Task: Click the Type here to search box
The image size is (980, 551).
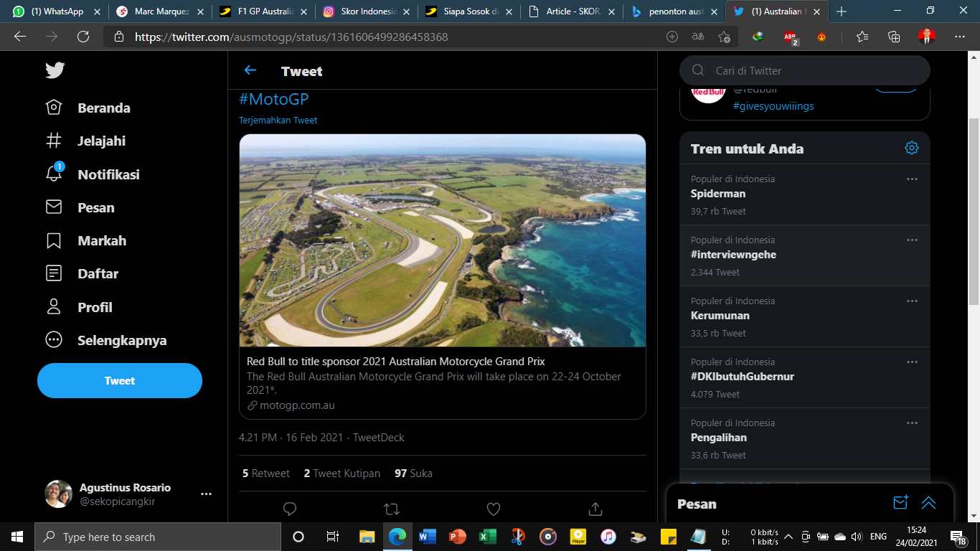Action: click(158, 537)
